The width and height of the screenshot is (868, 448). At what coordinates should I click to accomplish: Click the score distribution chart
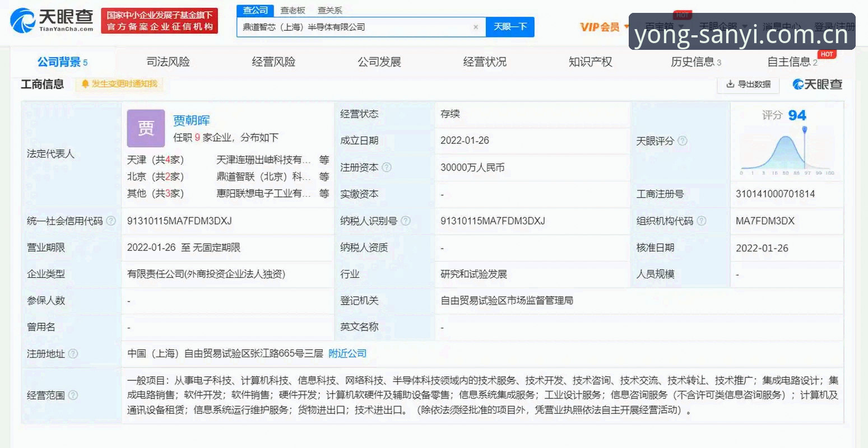(787, 151)
